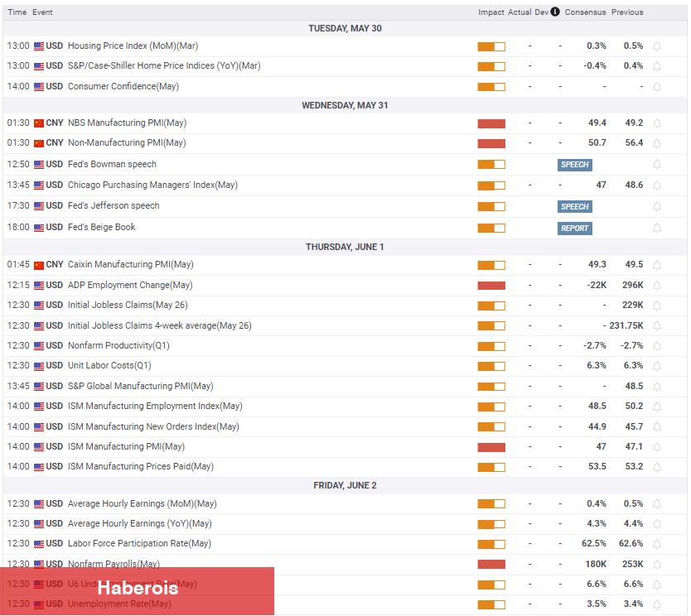Click the REPORT badge for Fed's Beige Book
691x616 pixels.
click(x=575, y=228)
